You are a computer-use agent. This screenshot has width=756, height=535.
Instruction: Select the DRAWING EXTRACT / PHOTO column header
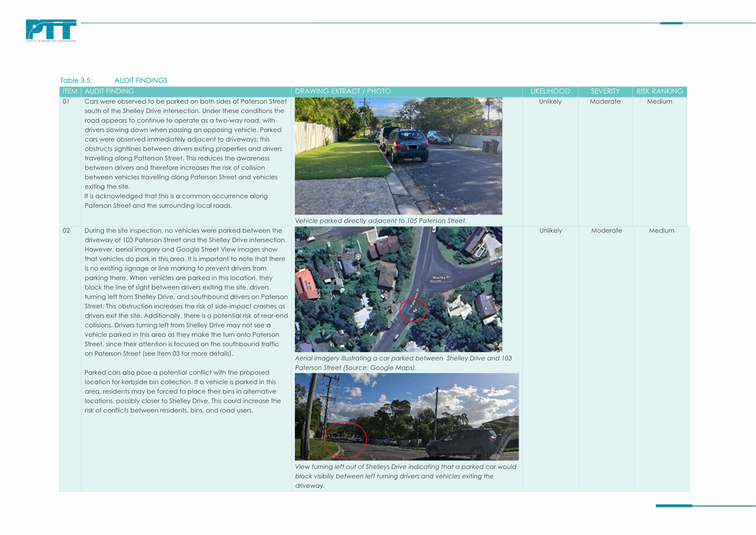coord(342,91)
